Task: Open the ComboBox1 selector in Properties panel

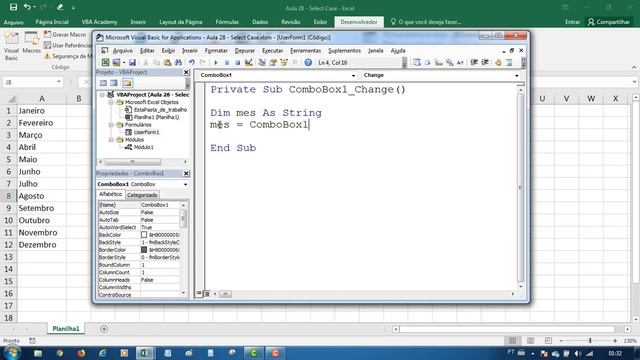Action: coord(185,184)
